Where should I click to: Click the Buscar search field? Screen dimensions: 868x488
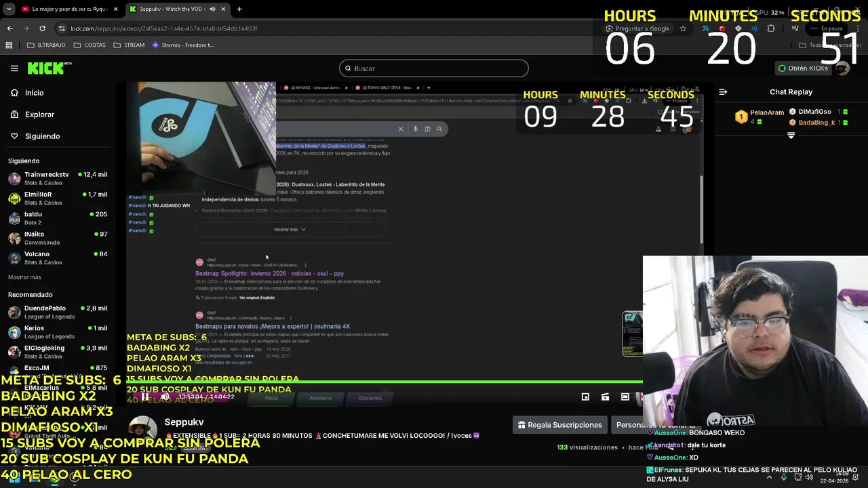point(433,68)
